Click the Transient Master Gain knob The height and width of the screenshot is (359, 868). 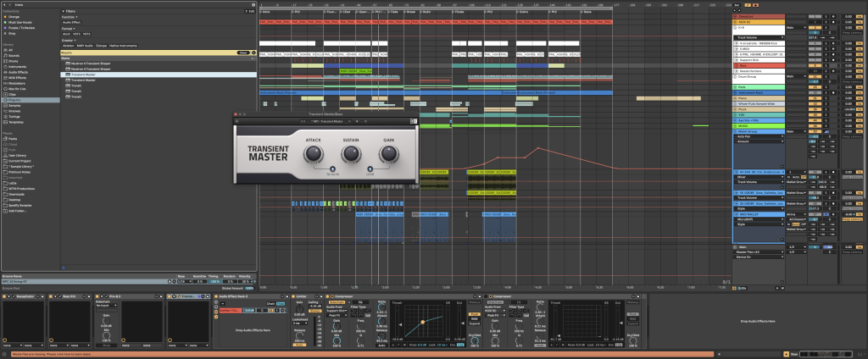coord(389,154)
